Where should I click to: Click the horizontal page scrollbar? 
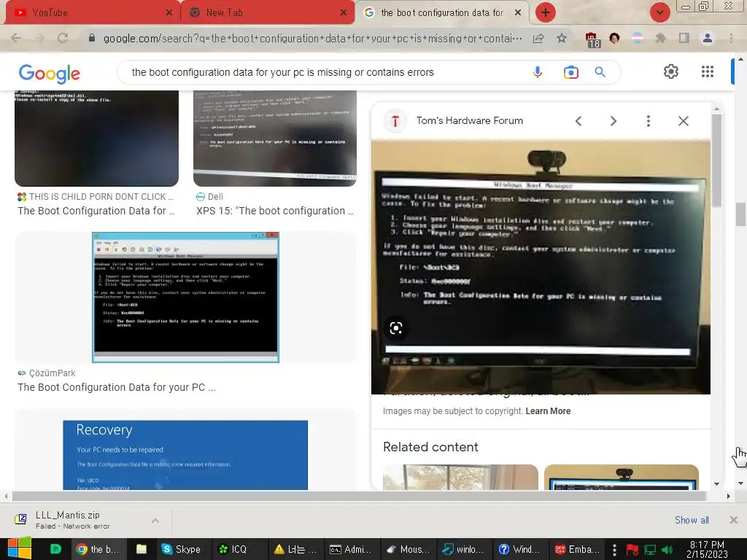coord(358,496)
